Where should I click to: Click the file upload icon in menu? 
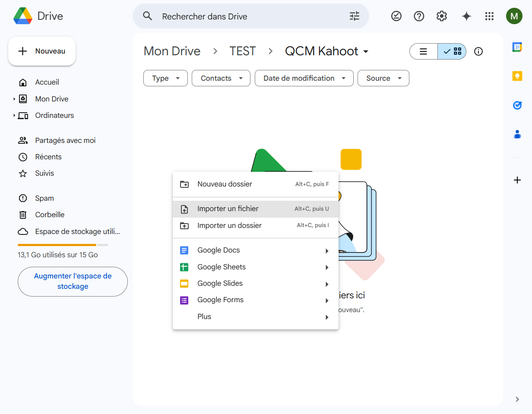click(x=184, y=209)
